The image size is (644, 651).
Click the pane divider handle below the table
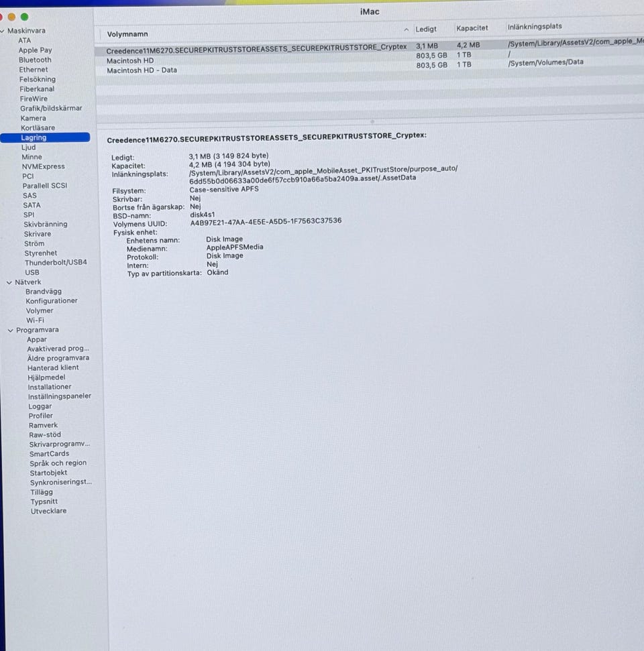click(372, 121)
